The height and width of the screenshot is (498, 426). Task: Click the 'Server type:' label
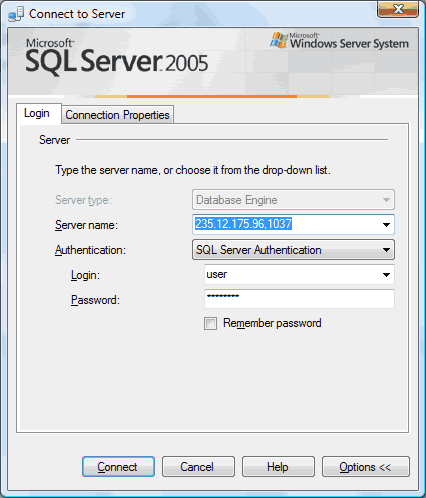coord(83,200)
